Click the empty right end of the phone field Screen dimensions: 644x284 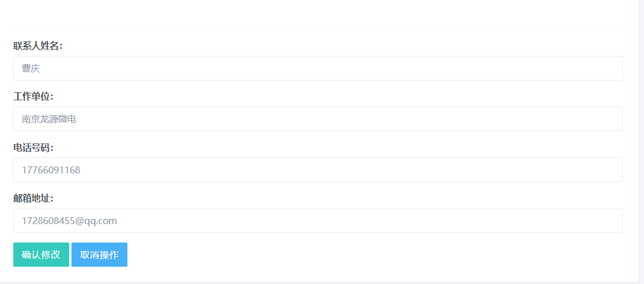click(575, 169)
